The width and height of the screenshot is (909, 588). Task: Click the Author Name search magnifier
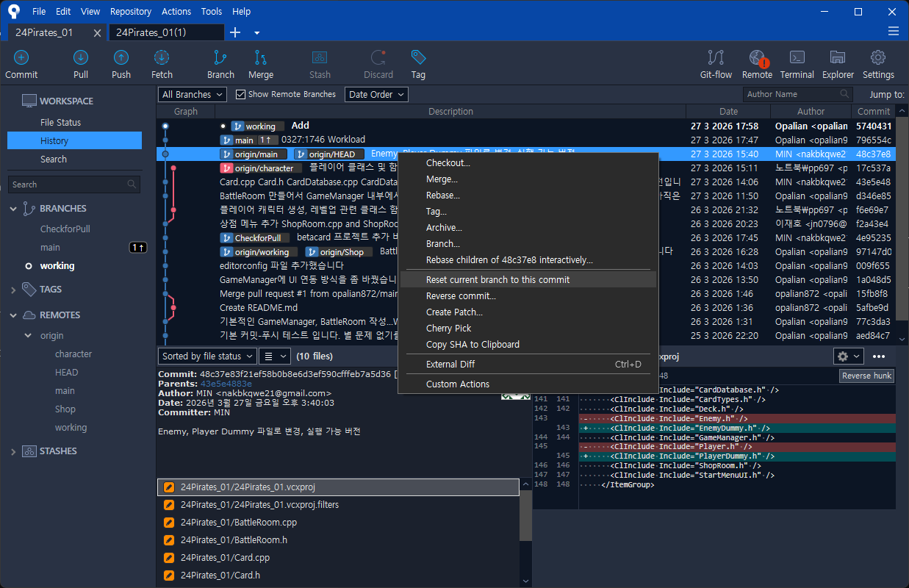click(x=845, y=94)
